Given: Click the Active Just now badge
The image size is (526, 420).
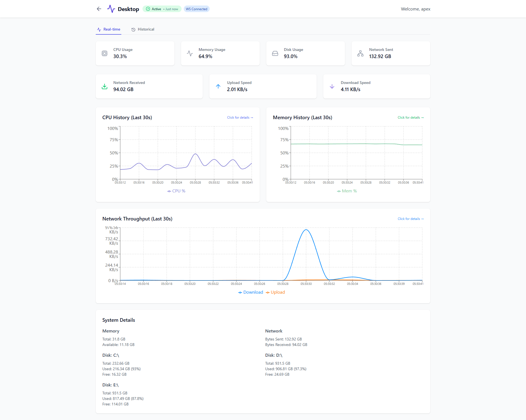Looking at the screenshot, I should click(162, 9).
